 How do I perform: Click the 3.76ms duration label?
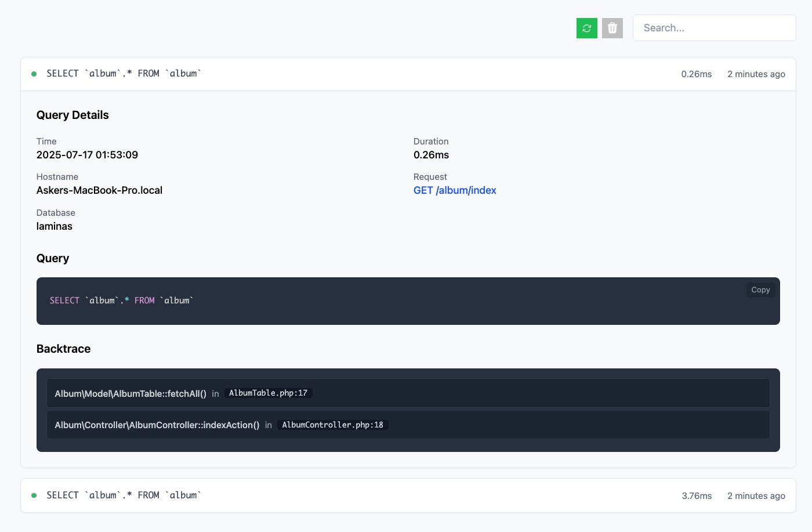(697, 496)
